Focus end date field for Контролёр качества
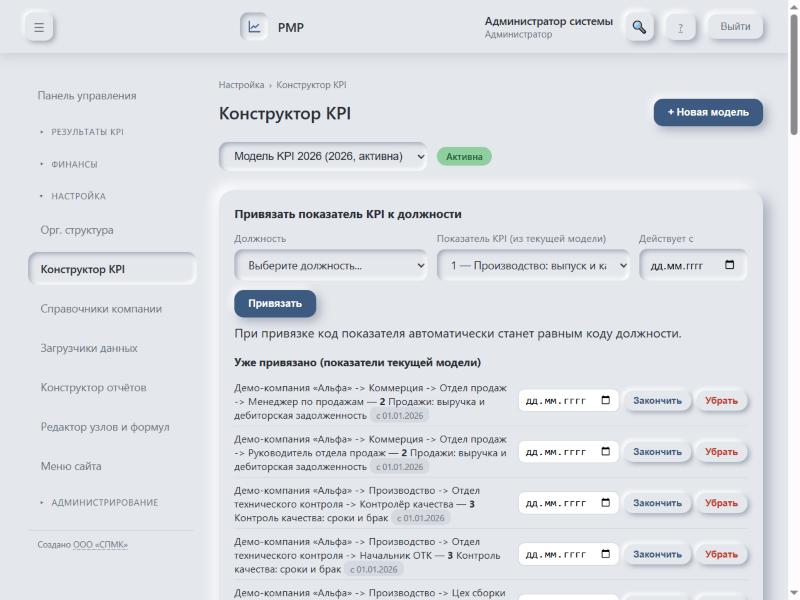 568,503
